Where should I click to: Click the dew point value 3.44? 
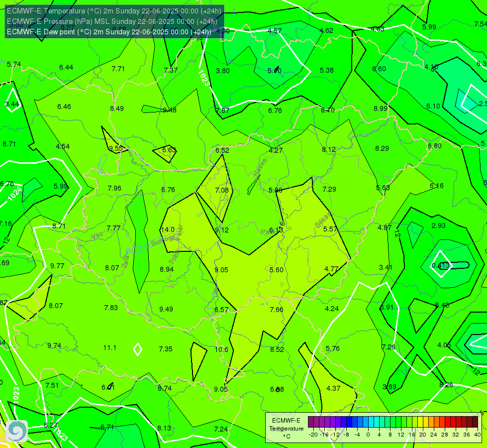(12, 104)
